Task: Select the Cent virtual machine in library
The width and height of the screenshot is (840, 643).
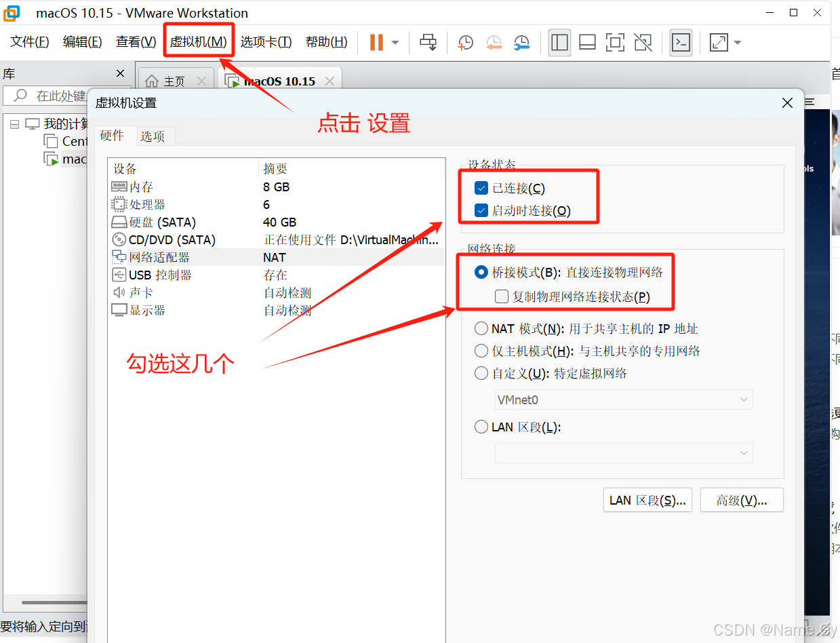Action: [x=66, y=141]
